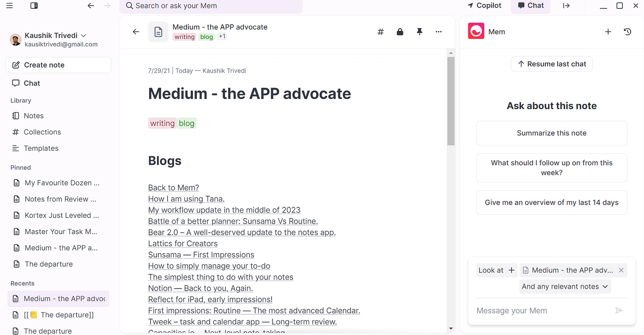
Task: Send message with paper plane icon
Action: (x=619, y=311)
